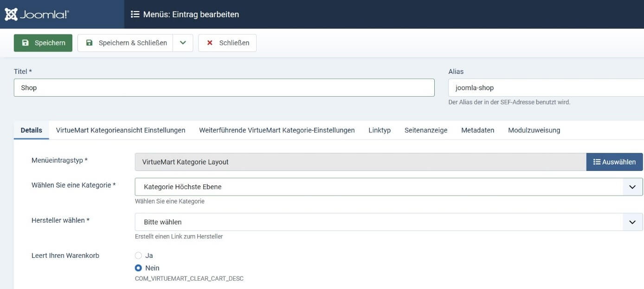Click the green Speichern button
The image size is (644, 289).
click(x=43, y=43)
